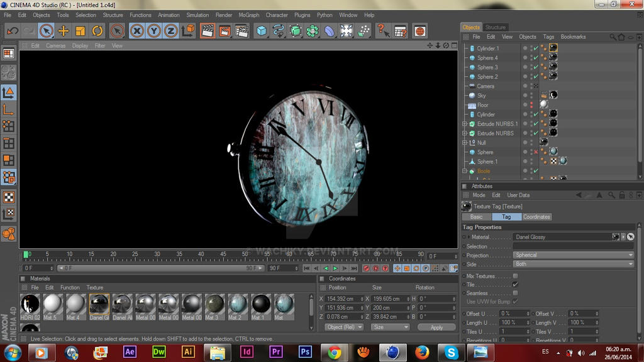Switch to the Basic attribute tab
Viewport: 644px width, 362px height.
click(477, 217)
